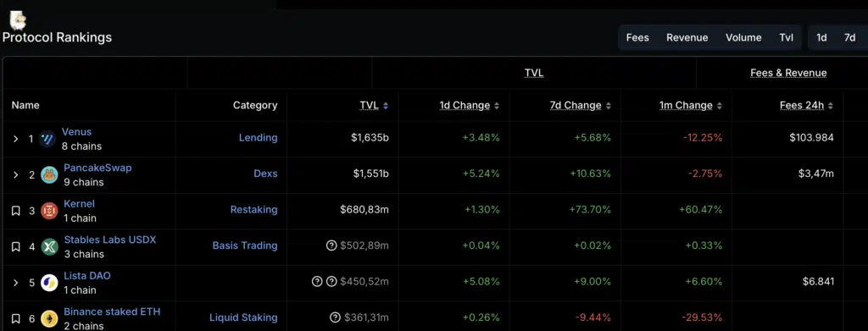Click the Lista DAO logo icon
The width and height of the screenshot is (868, 331).
click(49, 283)
